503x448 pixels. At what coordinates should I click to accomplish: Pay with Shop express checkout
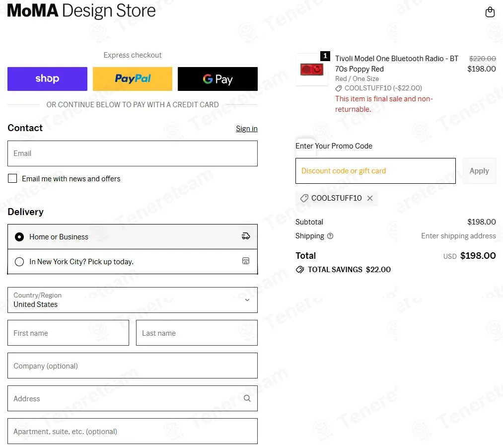click(47, 79)
